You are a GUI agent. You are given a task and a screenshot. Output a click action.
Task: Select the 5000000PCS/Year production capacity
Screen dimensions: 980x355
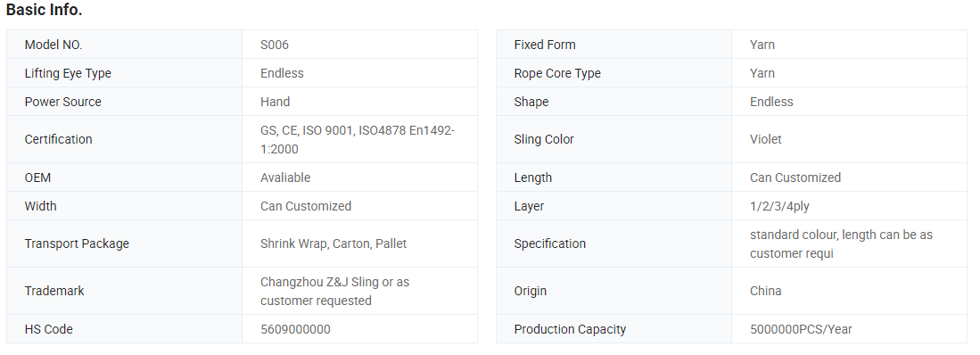(801, 329)
